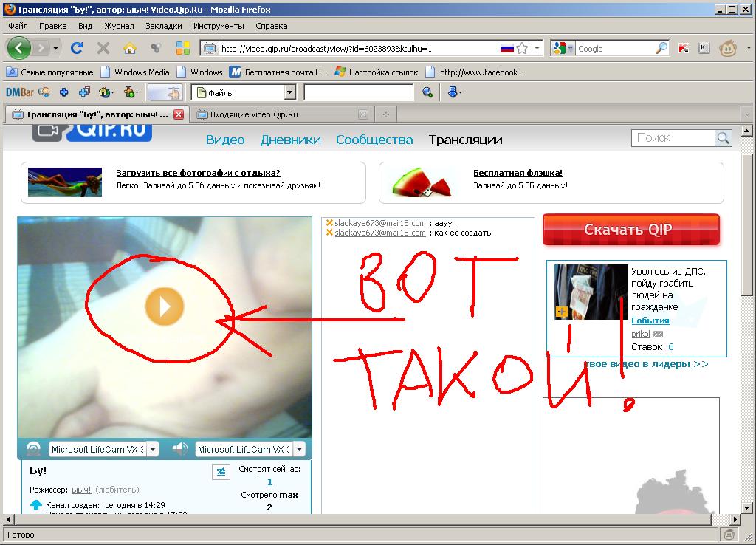
Task: Open the Файл menu
Action: (x=18, y=26)
